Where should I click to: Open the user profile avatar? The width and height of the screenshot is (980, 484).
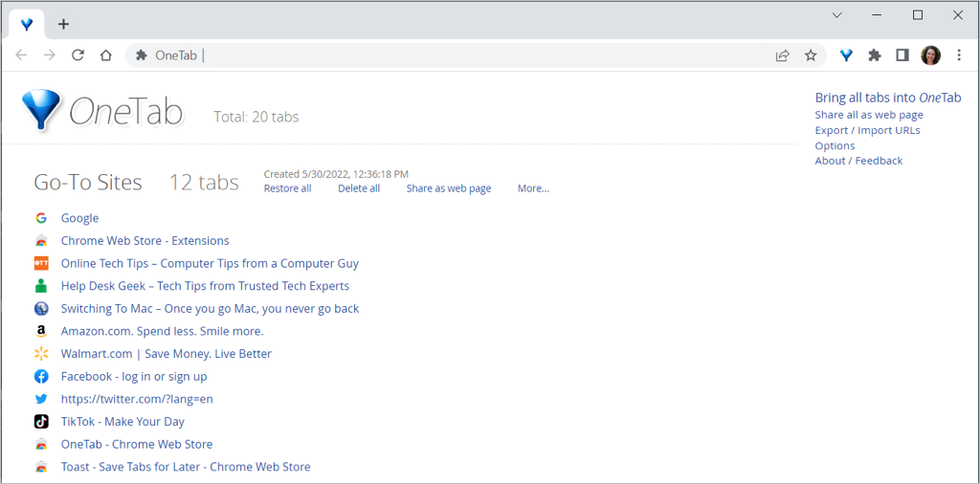pyautogui.click(x=930, y=55)
